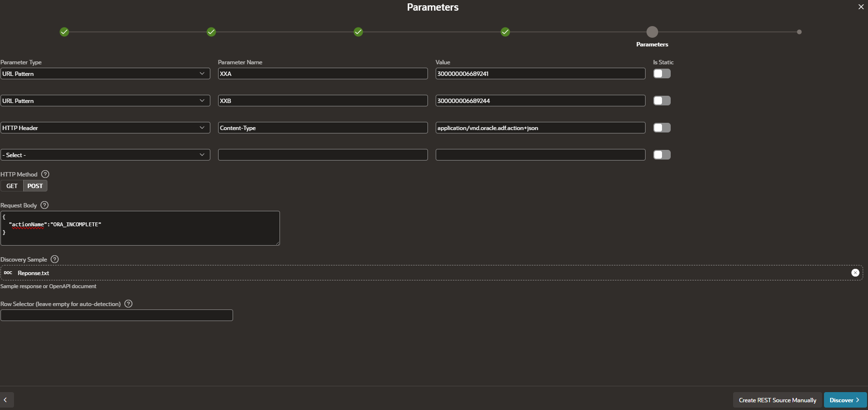Toggle Is Static for Content-Type parameter

click(x=662, y=128)
